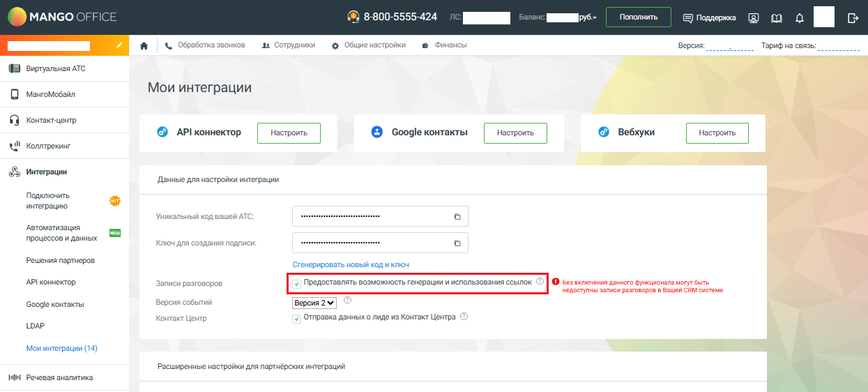Click the Пополнить button
Image resolution: width=868 pixels, height=392 pixels.
click(x=638, y=17)
